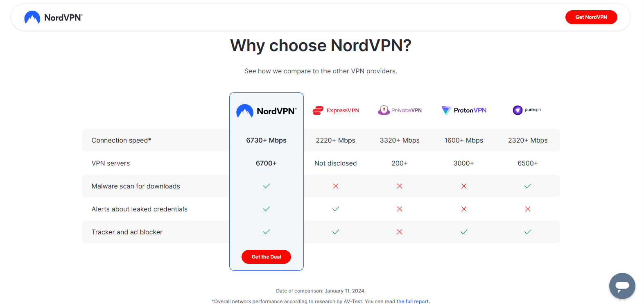Image resolution: width=644 pixels, height=304 pixels.
Task: Open the full report link
Action: click(413, 301)
